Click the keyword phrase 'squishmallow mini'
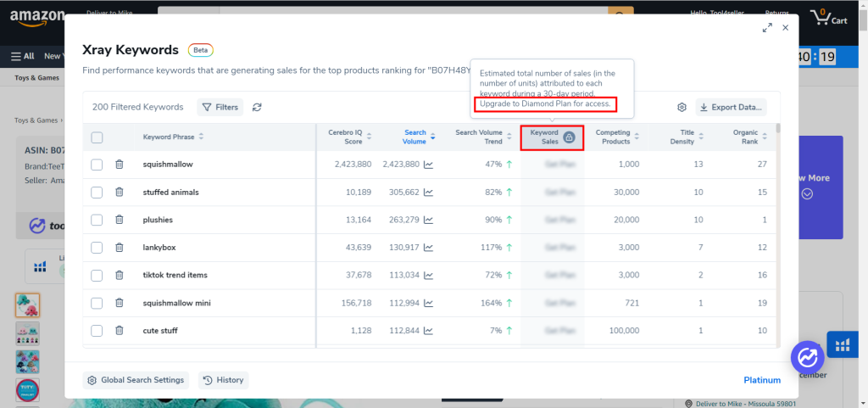Viewport: 868px width, 408px height. pyautogui.click(x=176, y=303)
